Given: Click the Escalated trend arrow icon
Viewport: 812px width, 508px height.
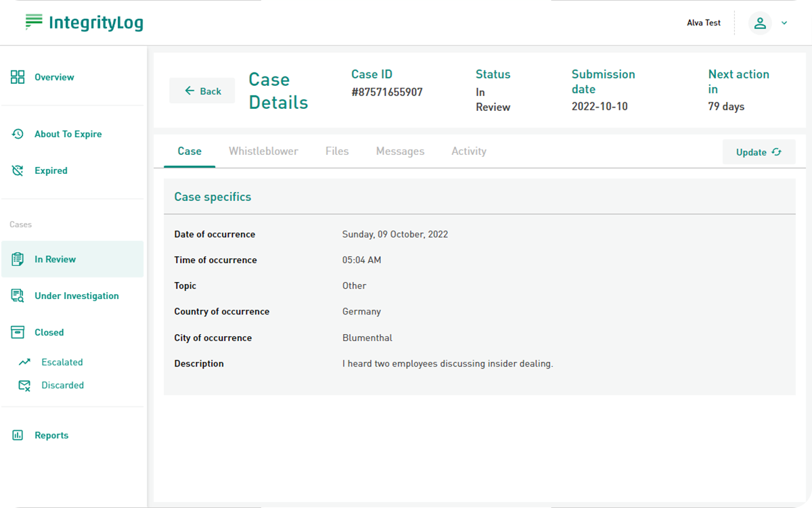Looking at the screenshot, I should click(x=24, y=362).
